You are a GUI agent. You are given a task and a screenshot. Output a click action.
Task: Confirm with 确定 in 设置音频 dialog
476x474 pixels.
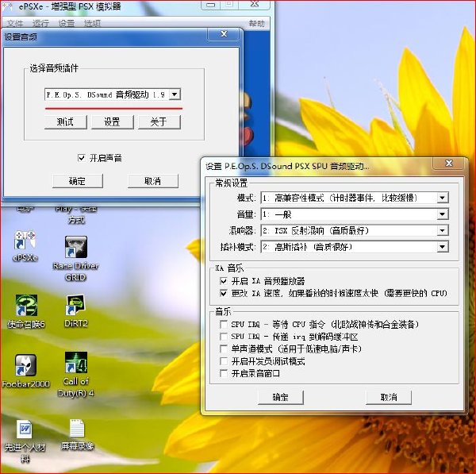click(x=78, y=181)
